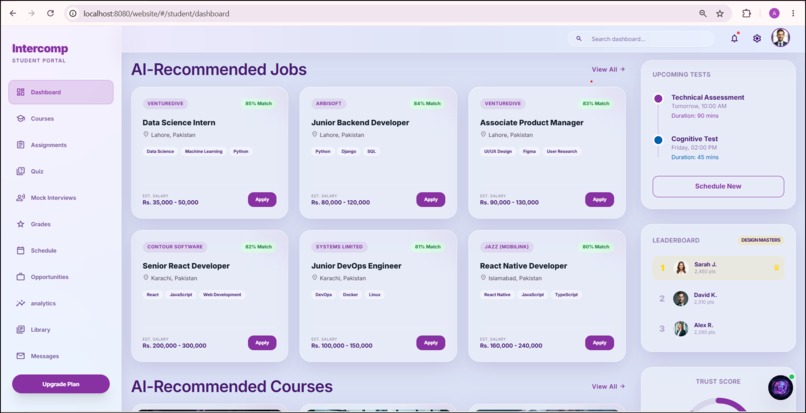The image size is (806, 413).
Task: Click the Courses graduation cap icon
Action: click(21, 118)
